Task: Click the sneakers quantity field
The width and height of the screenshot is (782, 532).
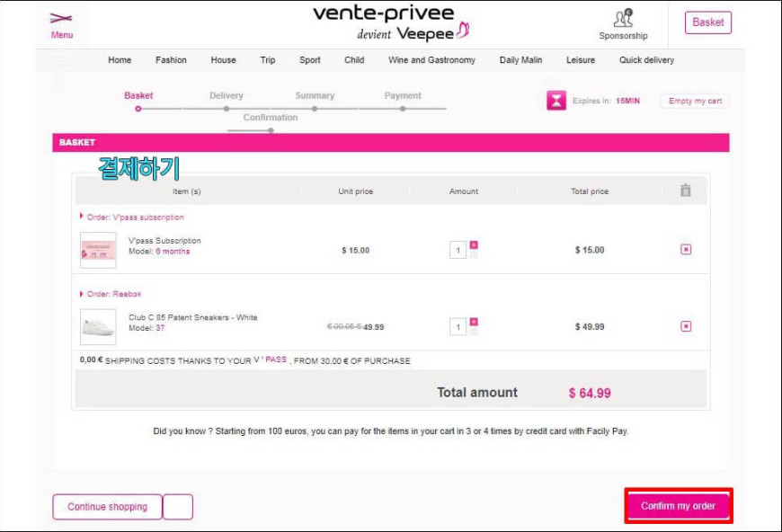Action: tap(458, 326)
